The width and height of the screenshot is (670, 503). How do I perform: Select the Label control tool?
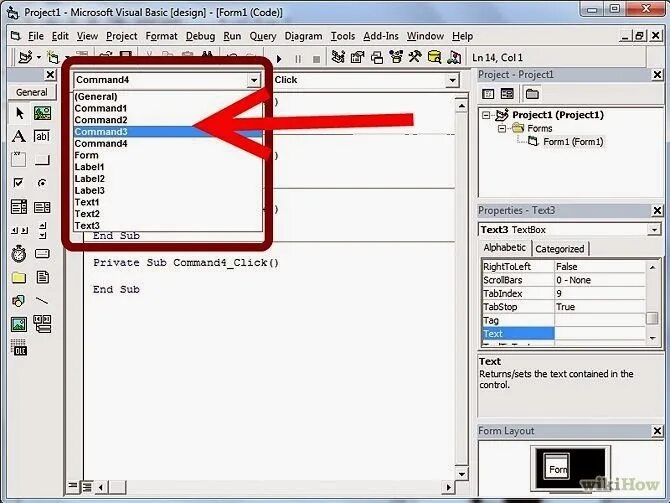[x=18, y=136]
